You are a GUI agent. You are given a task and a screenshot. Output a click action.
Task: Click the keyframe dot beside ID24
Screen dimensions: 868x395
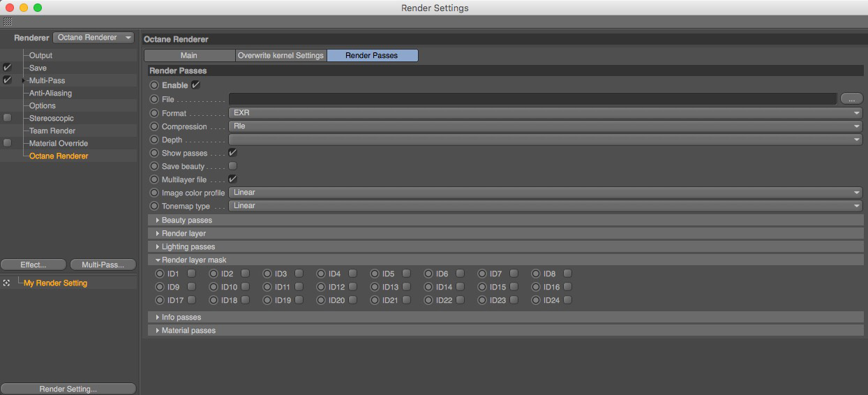(x=536, y=300)
